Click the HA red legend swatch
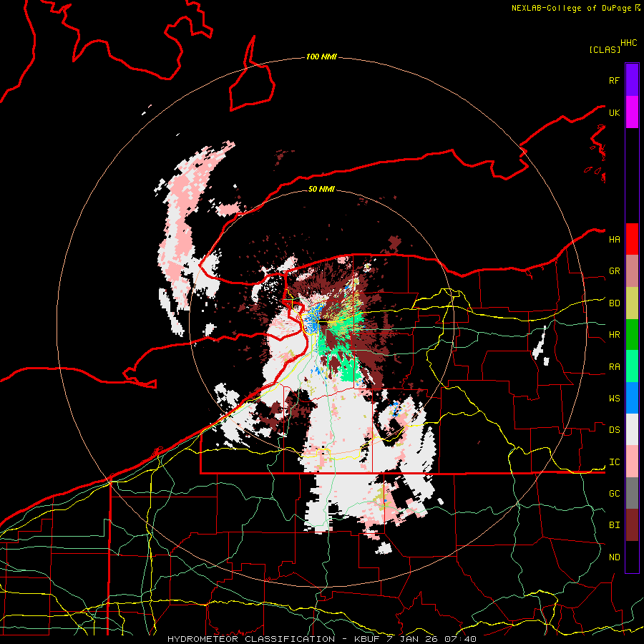This screenshot has width=644, height=644. (632, 239)
